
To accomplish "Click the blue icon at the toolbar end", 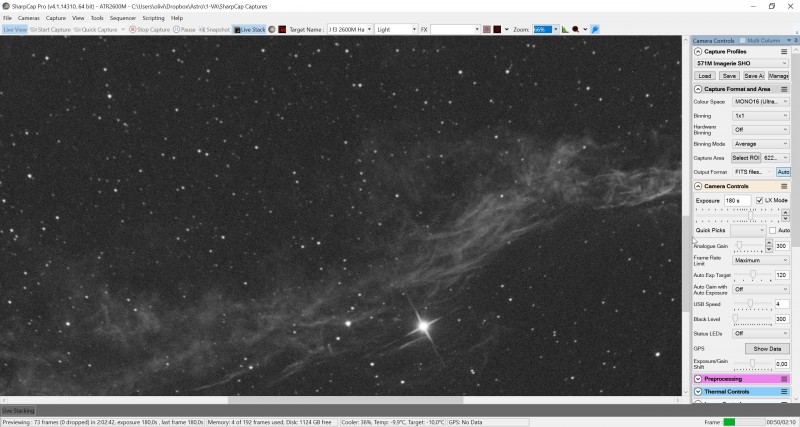I will 595,30.
